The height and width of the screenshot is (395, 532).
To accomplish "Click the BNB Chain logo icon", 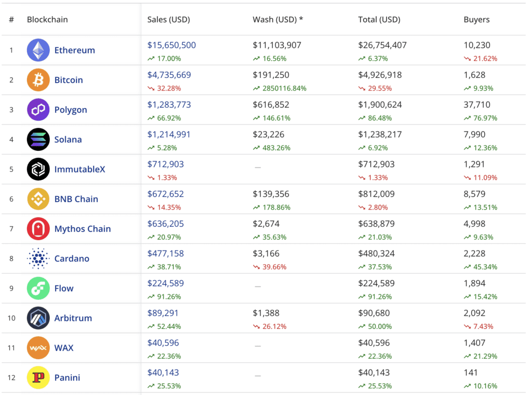I will pos(38,199).
